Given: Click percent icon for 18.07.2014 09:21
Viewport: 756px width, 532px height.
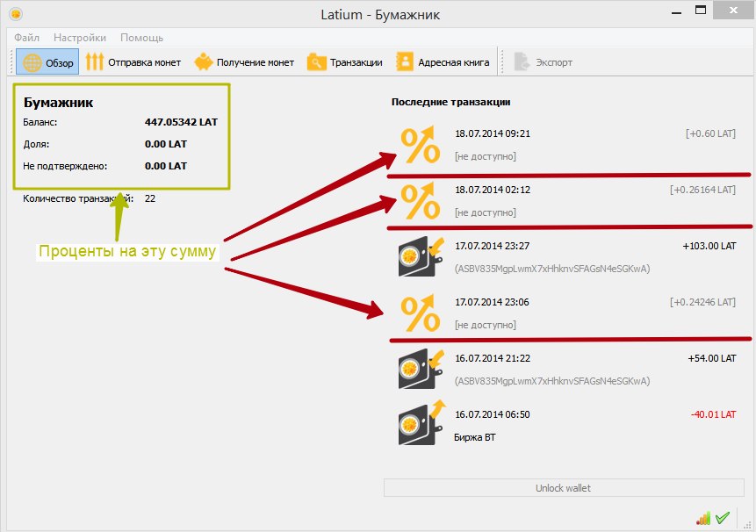Looking at the screenshot, I should [420, 145].
